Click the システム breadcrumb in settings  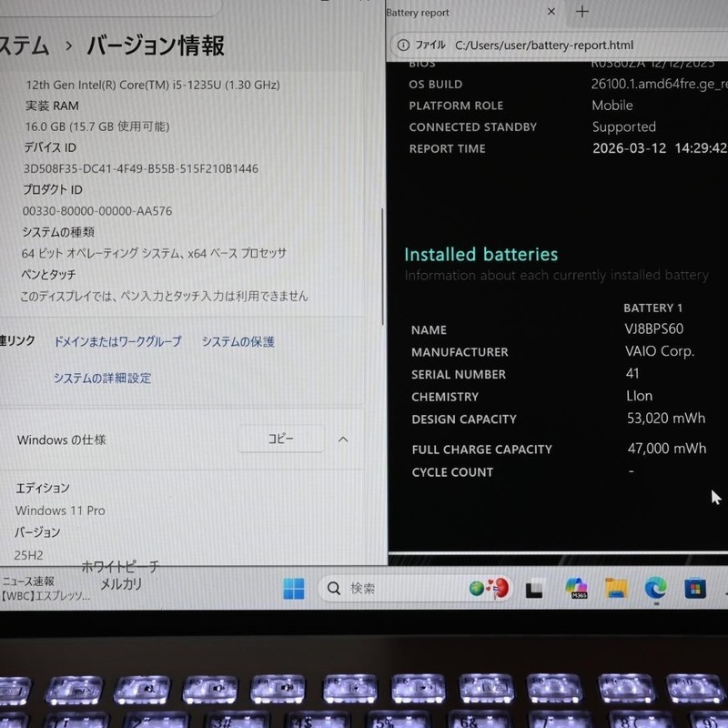[25, 45]
